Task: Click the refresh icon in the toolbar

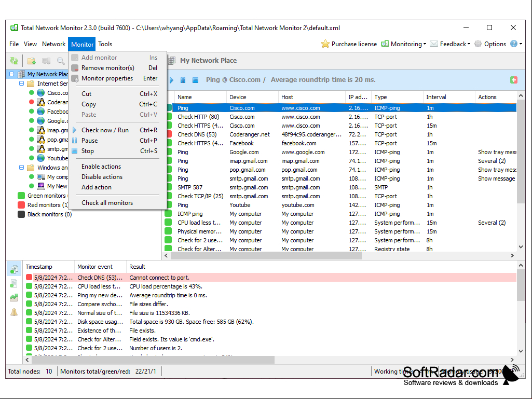Action: pos(14,61)
